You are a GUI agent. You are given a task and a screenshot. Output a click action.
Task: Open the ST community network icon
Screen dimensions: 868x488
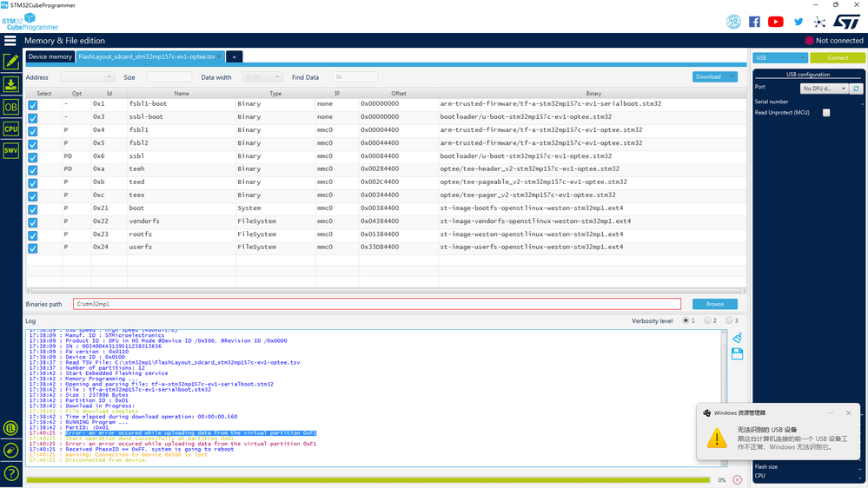coord(819,22)
